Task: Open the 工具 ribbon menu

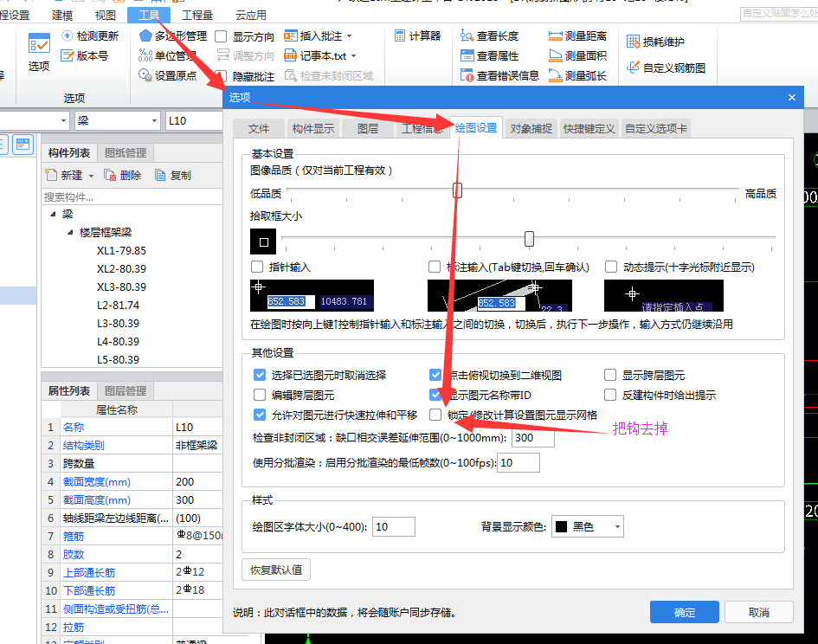Action: click(149, 13)
